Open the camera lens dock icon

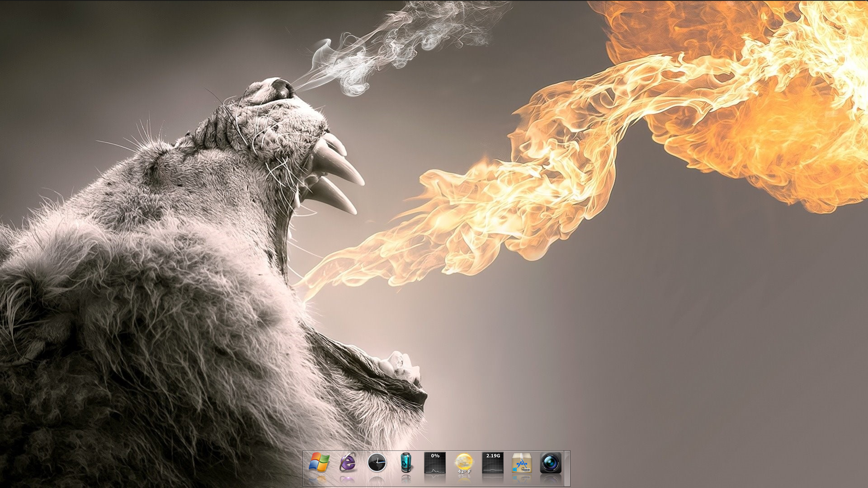click(x=551, y=463)
